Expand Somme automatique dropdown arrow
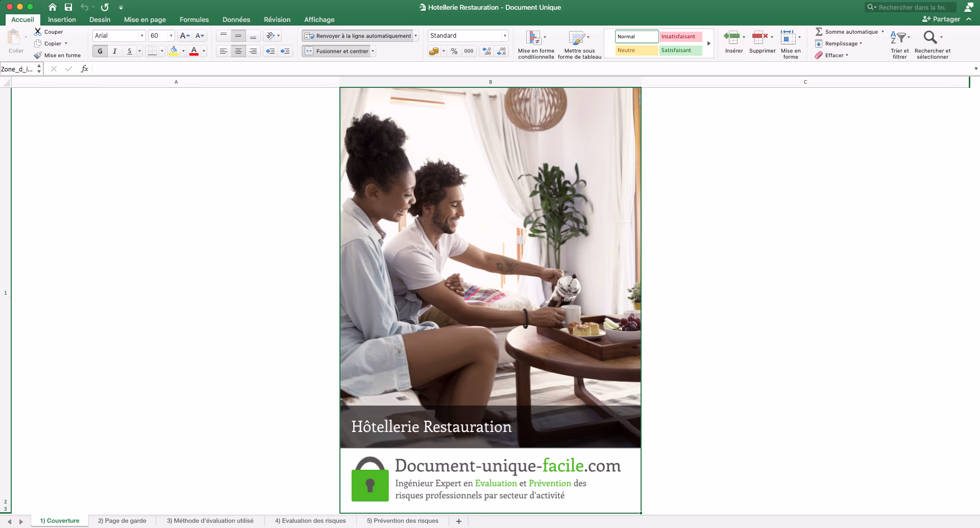 [883, 32]
